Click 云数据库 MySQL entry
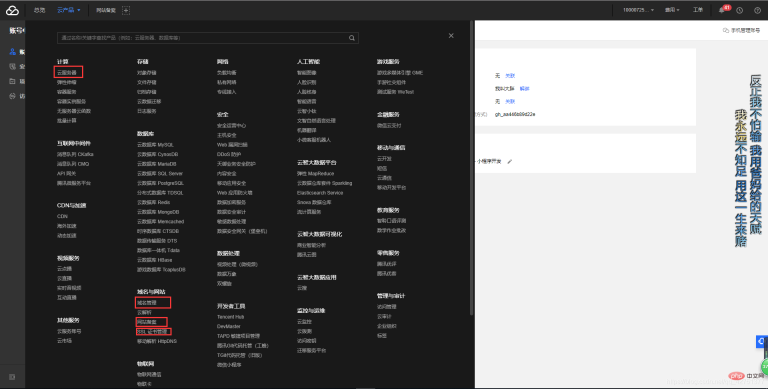 click(155, 145)
